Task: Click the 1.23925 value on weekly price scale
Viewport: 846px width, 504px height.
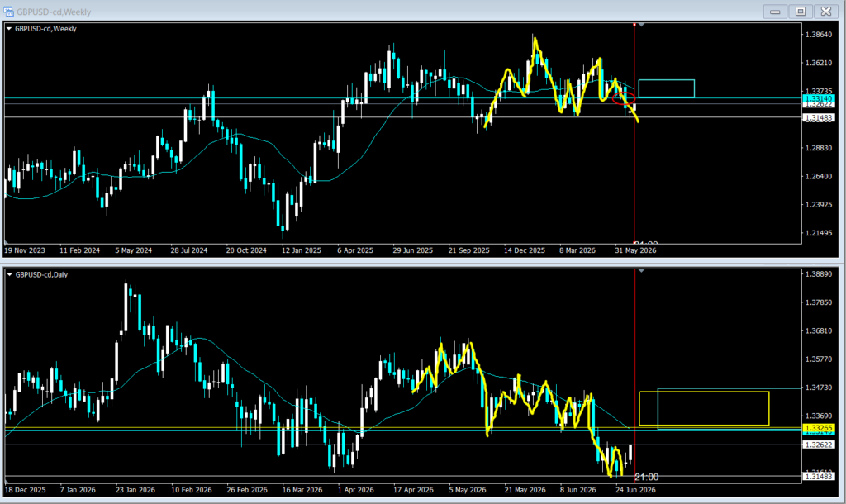Action: pos(818,205)
